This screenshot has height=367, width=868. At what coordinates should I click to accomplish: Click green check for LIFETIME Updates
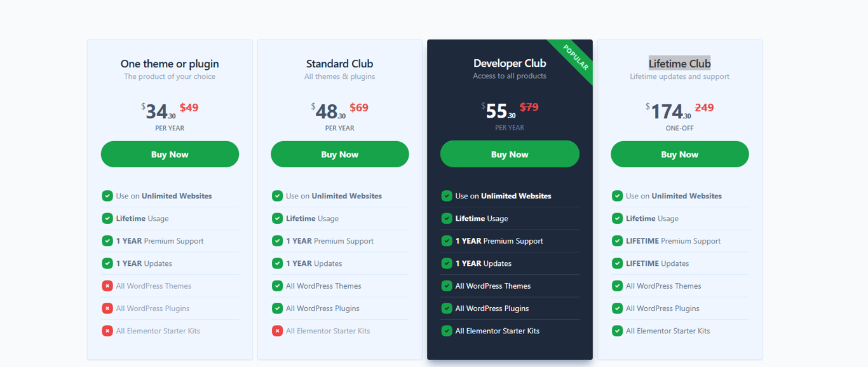click(x=617, y=263)
